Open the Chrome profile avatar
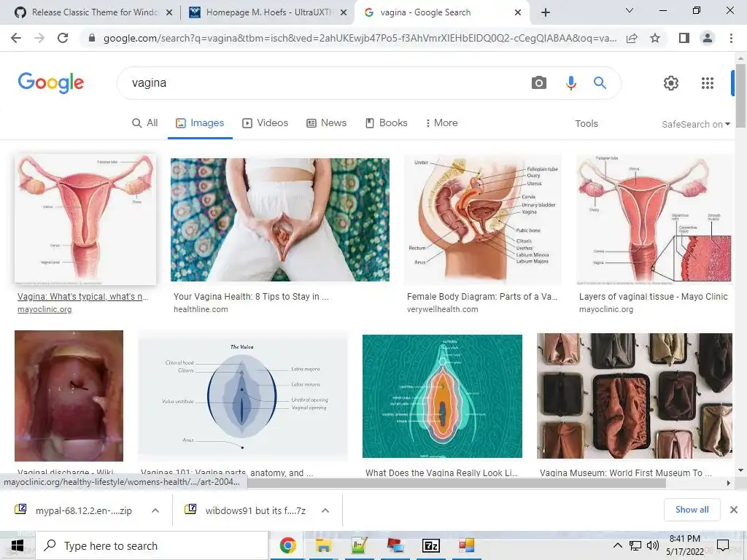The width and height of the screenshot is (747, 560). click(x=708, y=38)
